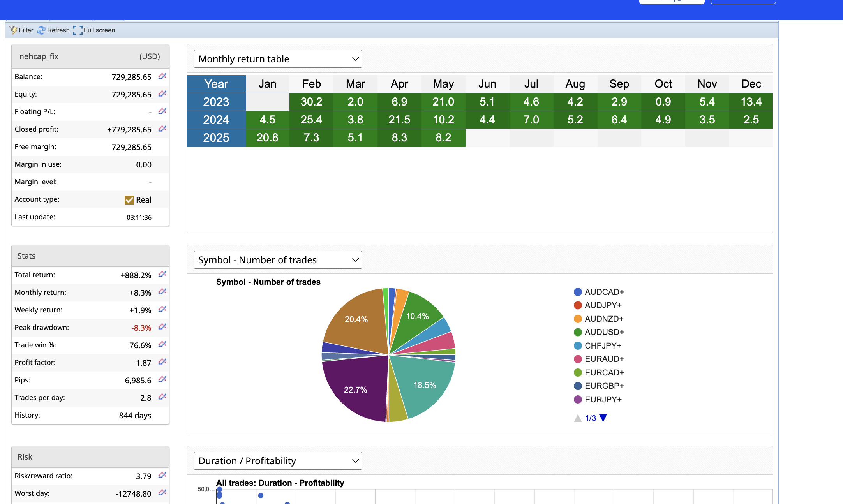Click the 2025 row header cell
The width and height of the screenshot is (843, 504).
[x=216, y=137]
